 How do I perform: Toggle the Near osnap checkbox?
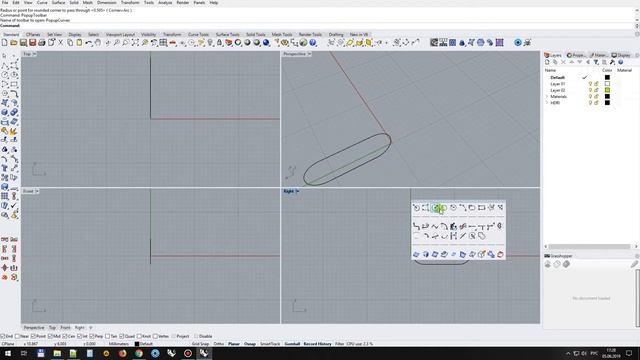[x=18, y=336]
